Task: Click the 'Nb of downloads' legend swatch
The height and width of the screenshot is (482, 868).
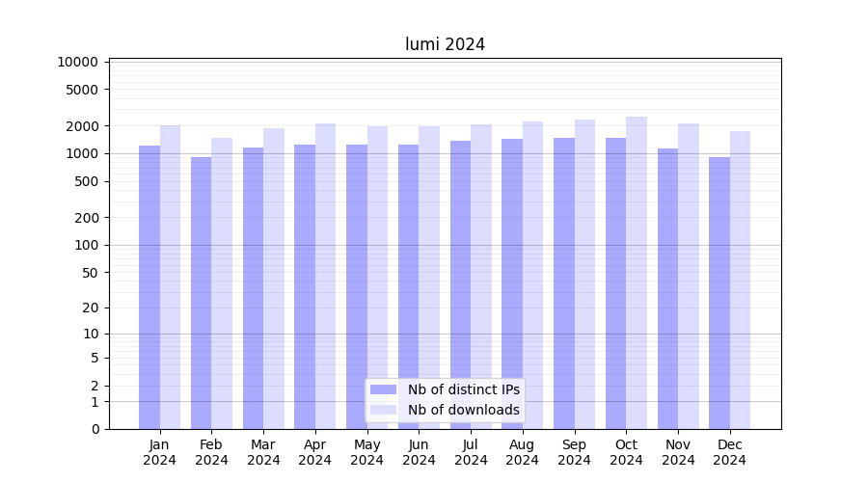Action: point(383,410)
